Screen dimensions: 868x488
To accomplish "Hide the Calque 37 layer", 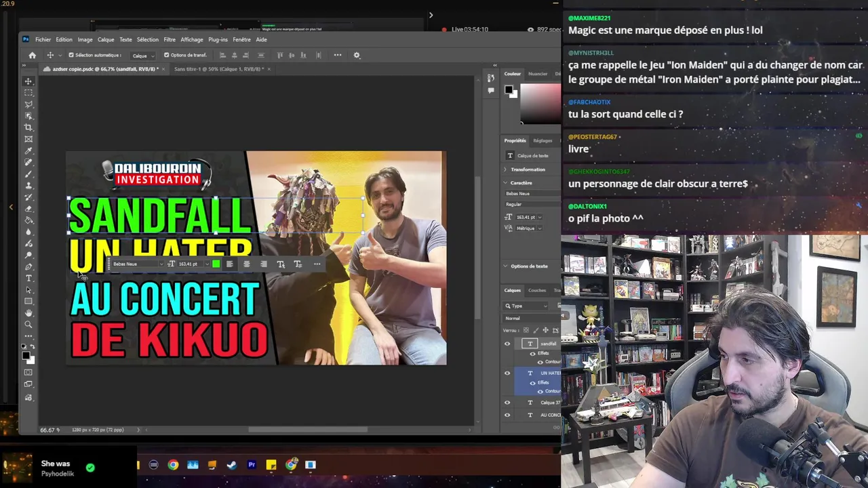I will pyautogui.click(x=507, y=403).
